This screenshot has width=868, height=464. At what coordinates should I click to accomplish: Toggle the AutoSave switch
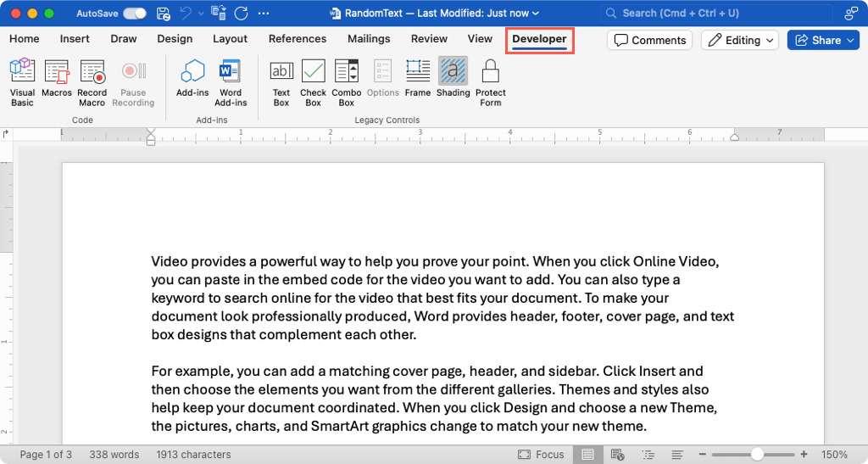point(134,14)
